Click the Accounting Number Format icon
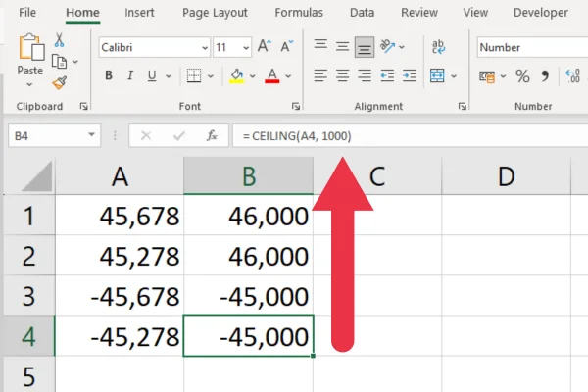This screenshot has height=392, width=588. tap(487, 76)
